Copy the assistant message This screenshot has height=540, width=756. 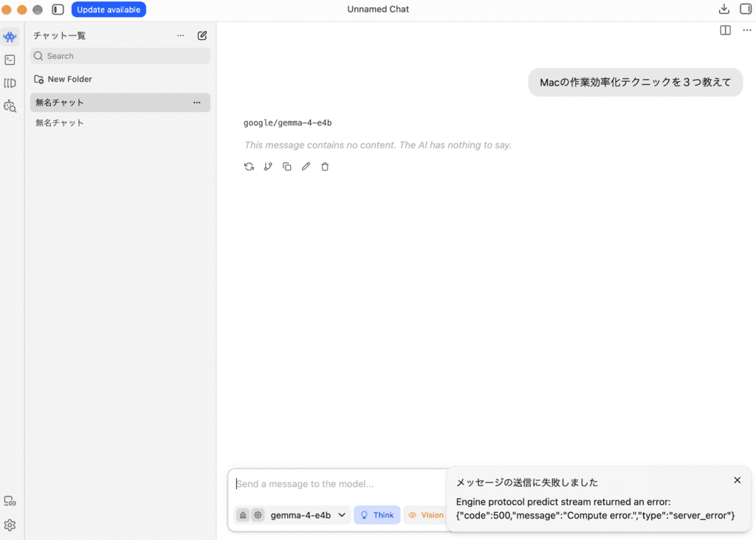pos(287,167)
